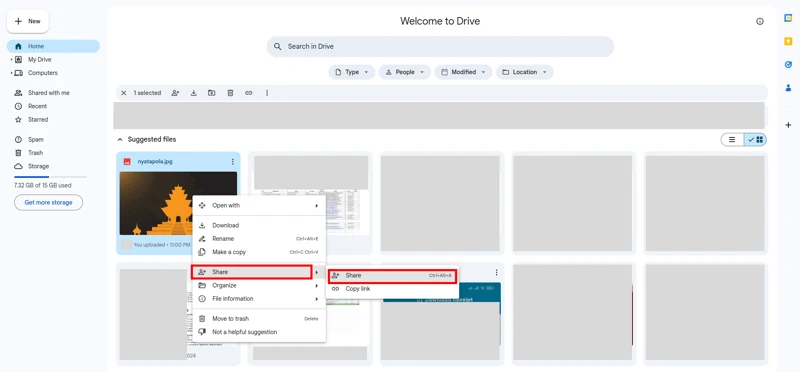Collapse the Suggested files section
Image resolution: width=800 pixels, height=372 pixels.
120,139
